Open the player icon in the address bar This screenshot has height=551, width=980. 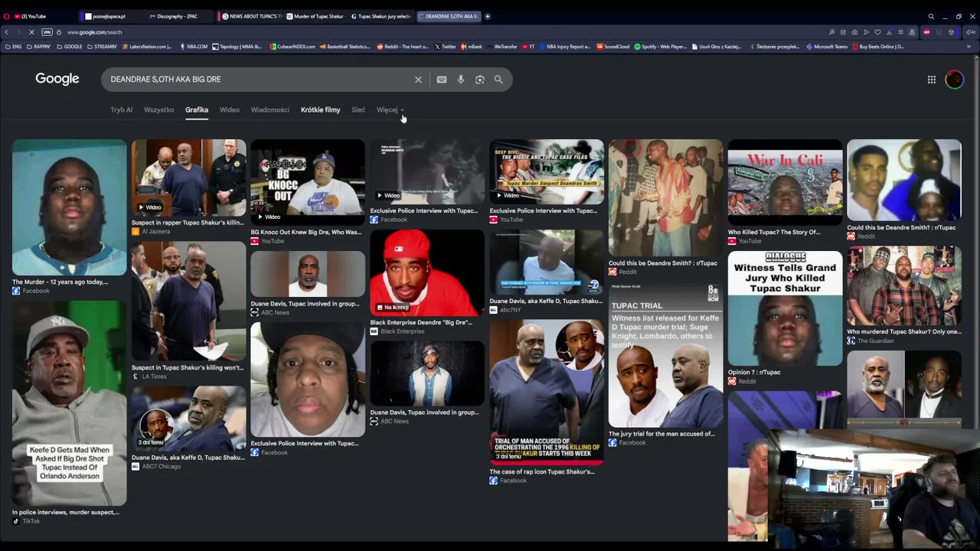pos(866,32)
